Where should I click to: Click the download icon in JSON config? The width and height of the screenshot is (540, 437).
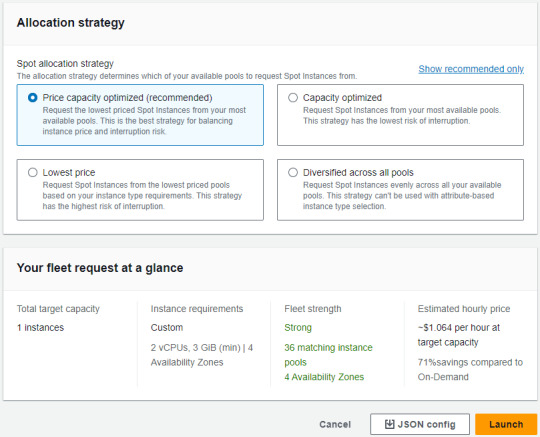[x=390, y=424]
